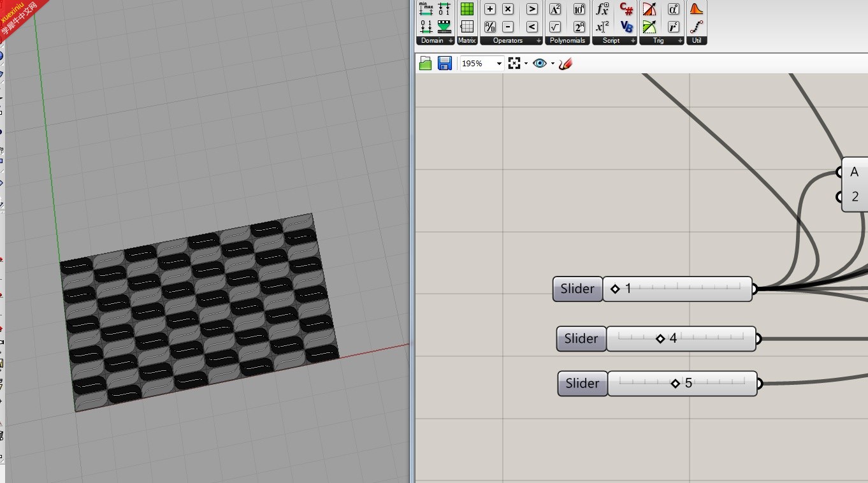Choose the Power of 2 component
This screenshot has height=483, width=868.
579,27
